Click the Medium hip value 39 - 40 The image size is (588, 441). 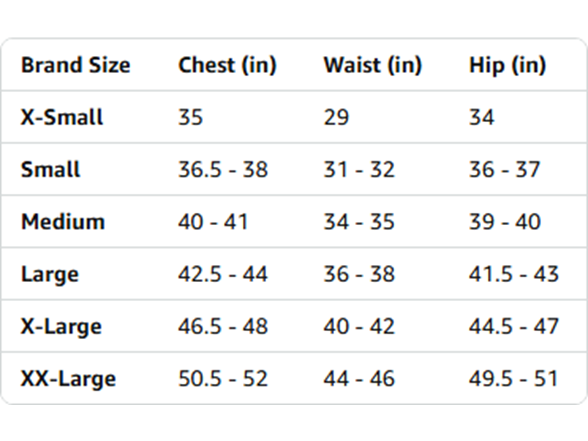pyautogui.click(x=505, y=221)
